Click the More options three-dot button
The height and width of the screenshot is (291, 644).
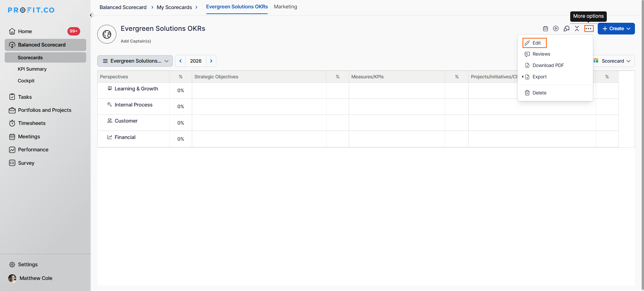pos(589,29)
